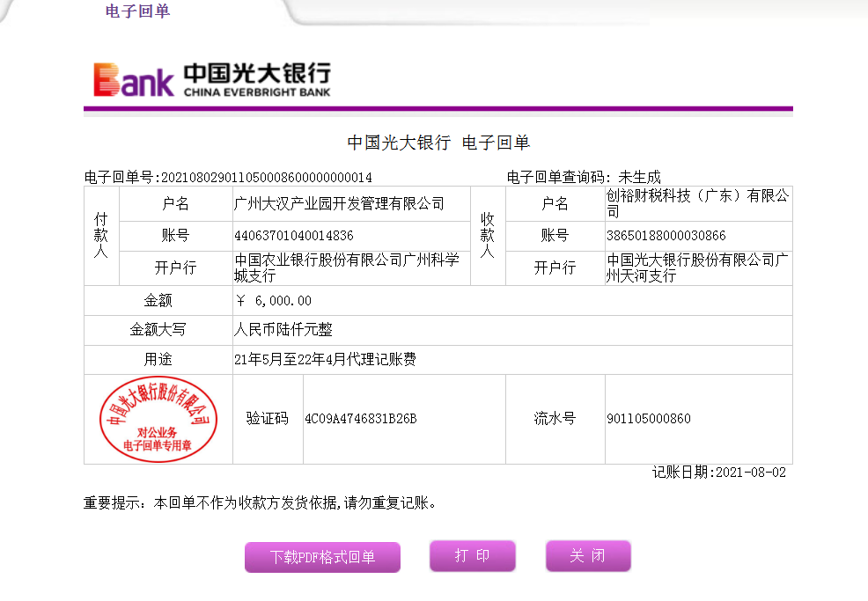Click the 收款人 column label

coord(487,236)
